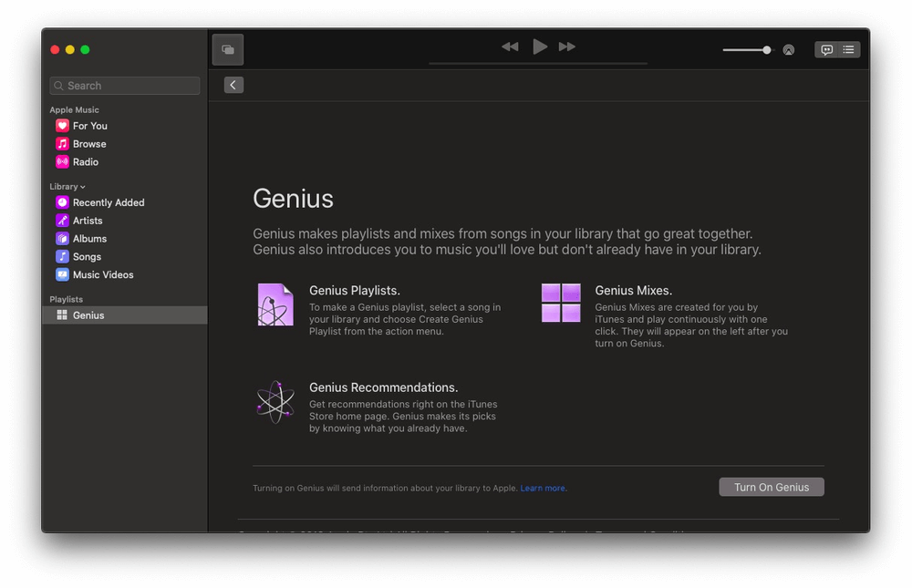Click the Apple Music section header
This screenshot has width=912, height=588.
tap(75, 110)
